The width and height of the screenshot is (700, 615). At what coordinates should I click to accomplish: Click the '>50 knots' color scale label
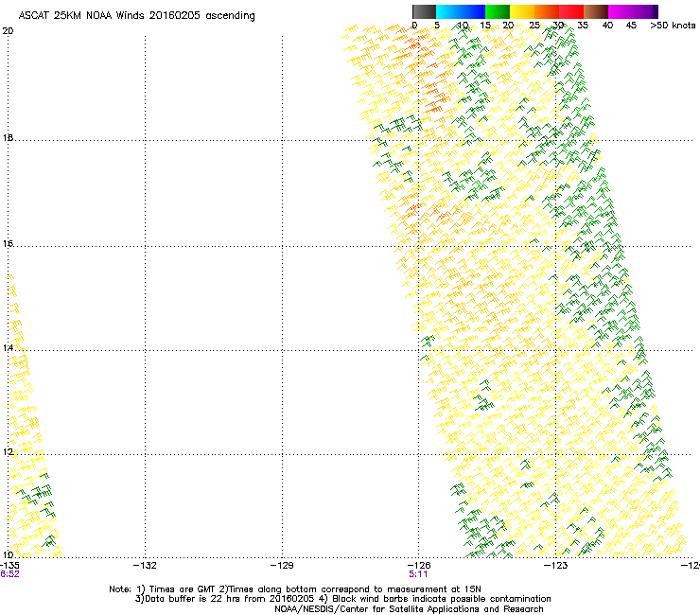click(673, 26)
